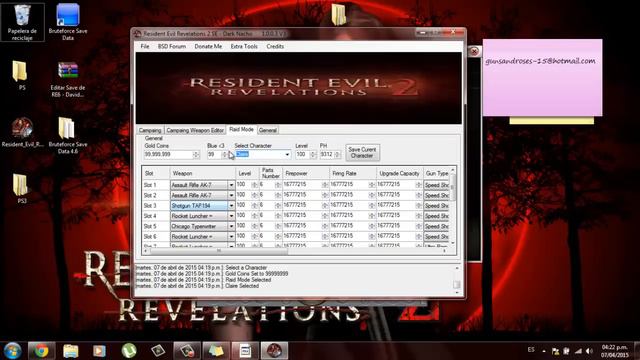Adjust the Gold Coins spinner arrows
Screen dimensions: 640x360
[196, 155]
